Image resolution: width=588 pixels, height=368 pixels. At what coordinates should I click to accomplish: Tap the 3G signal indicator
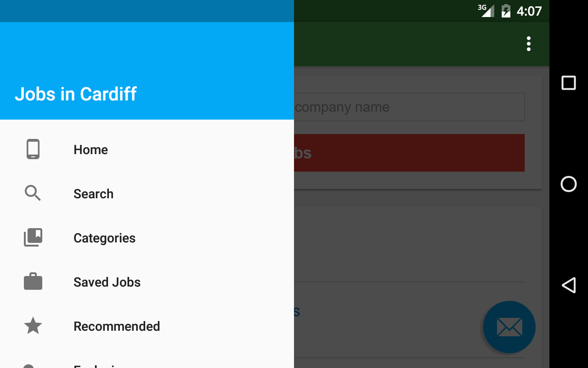(487, 11)
